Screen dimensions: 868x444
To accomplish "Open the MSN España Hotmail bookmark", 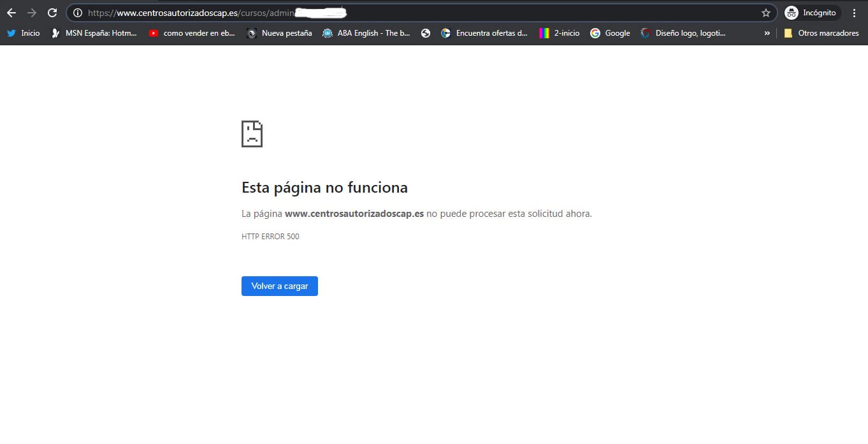I will click(x=94, y=33).
